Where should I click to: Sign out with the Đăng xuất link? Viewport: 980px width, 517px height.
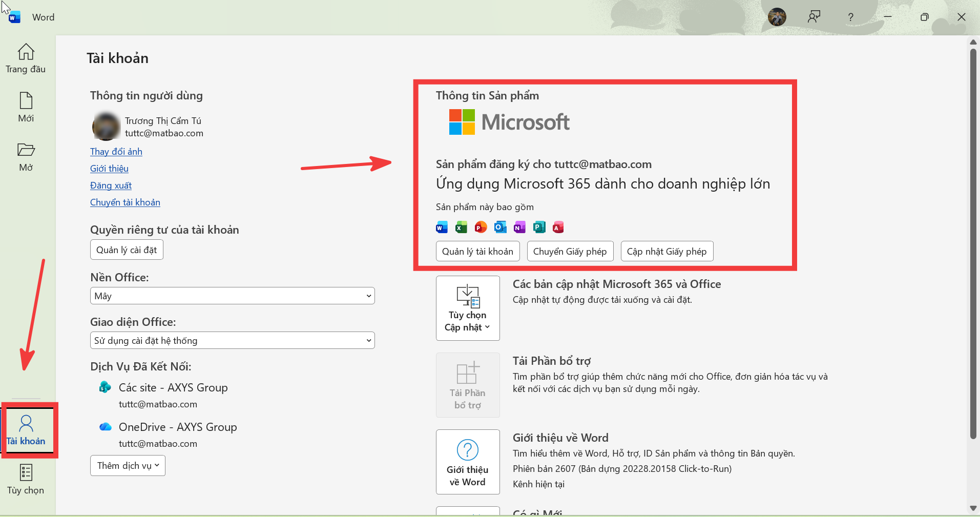(x=111, y=185)
